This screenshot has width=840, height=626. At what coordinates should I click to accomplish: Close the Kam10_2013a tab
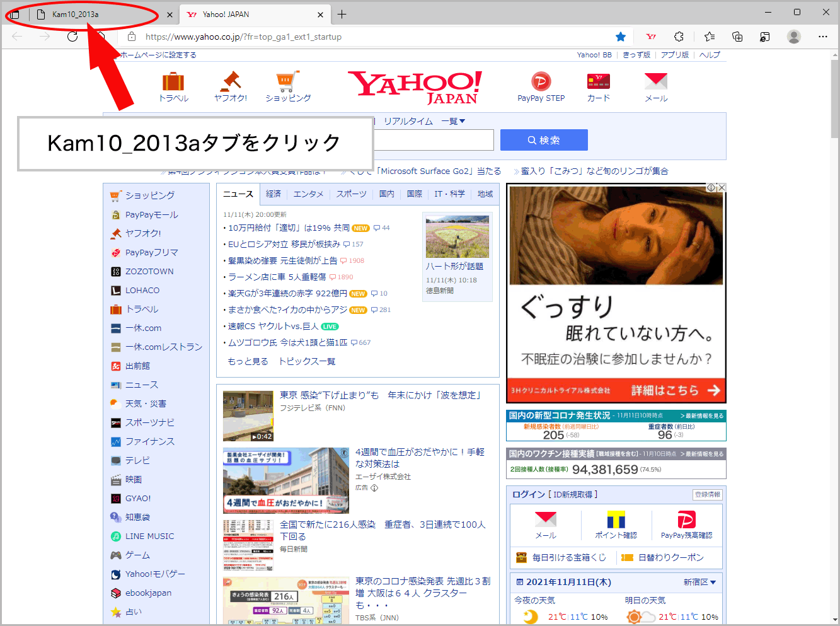[170, 14]
